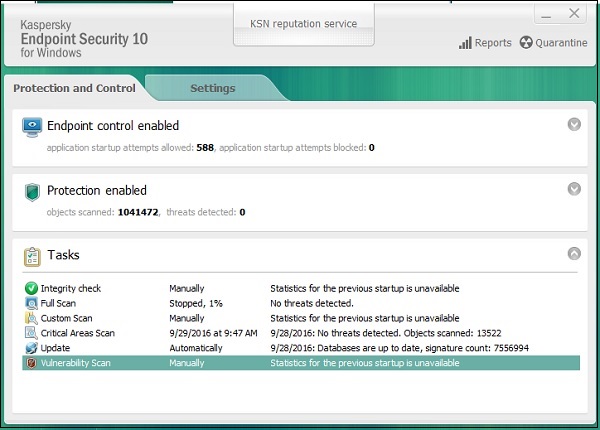600x430 pixels.
Task: Click the '9/29/2016 at 9:47 AM' schedule
Action: point(214,333)
